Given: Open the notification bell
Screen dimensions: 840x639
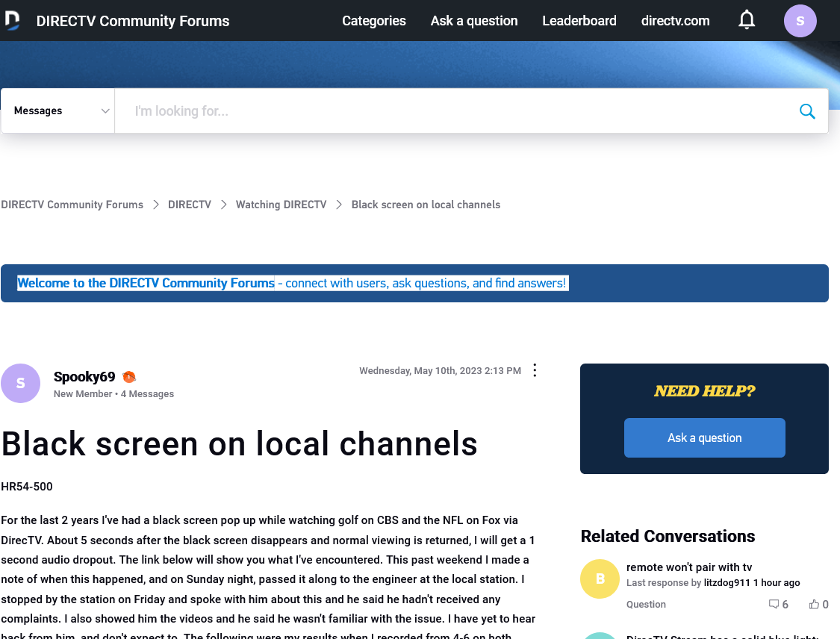Looking at the screenshot, I should point(747,20).
